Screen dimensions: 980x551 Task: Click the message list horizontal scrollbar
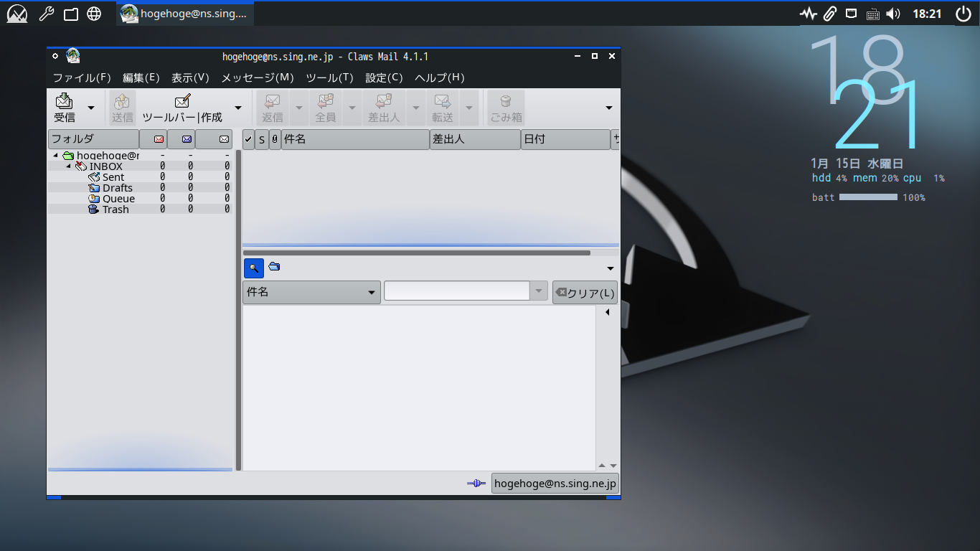pos(416,253)
